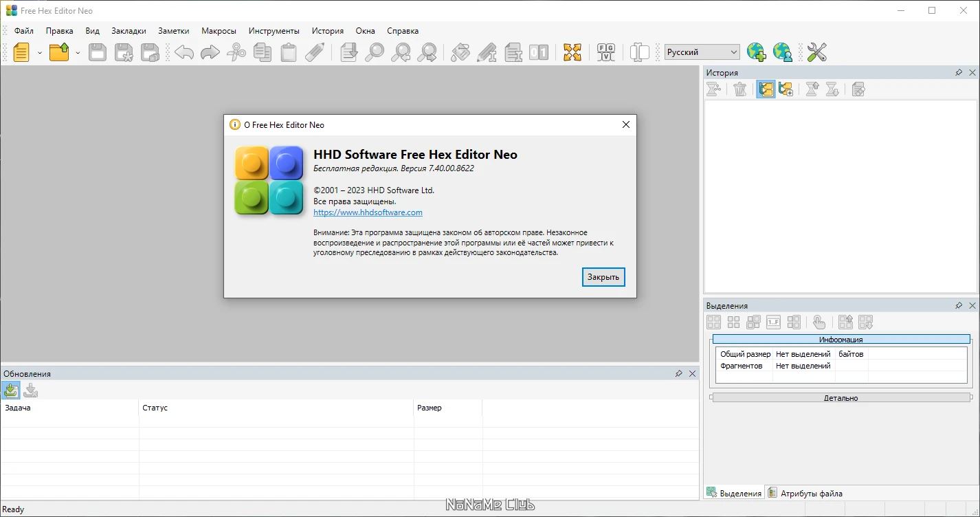Click the Статус column header
The image size is (980, 517).
tap(276, 408)
